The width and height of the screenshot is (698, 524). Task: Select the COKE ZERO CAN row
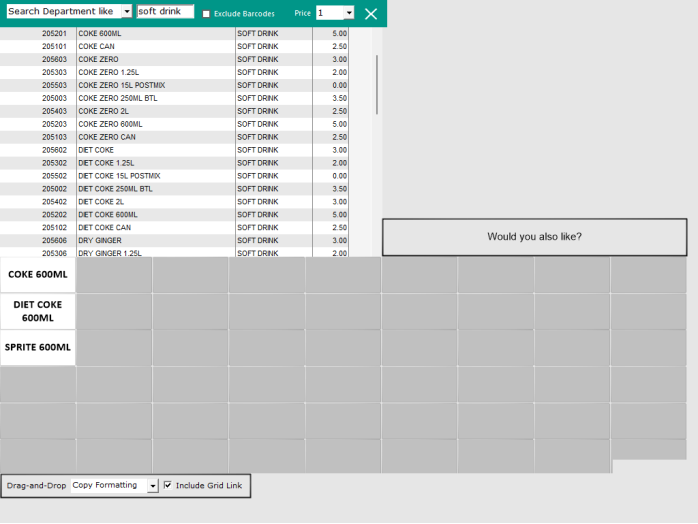[x=174, y=137]
